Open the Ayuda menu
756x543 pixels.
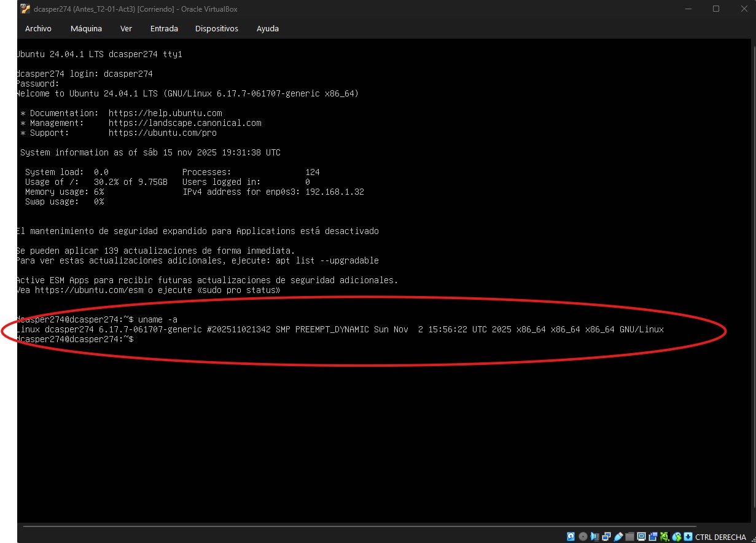tap(267, 29)
